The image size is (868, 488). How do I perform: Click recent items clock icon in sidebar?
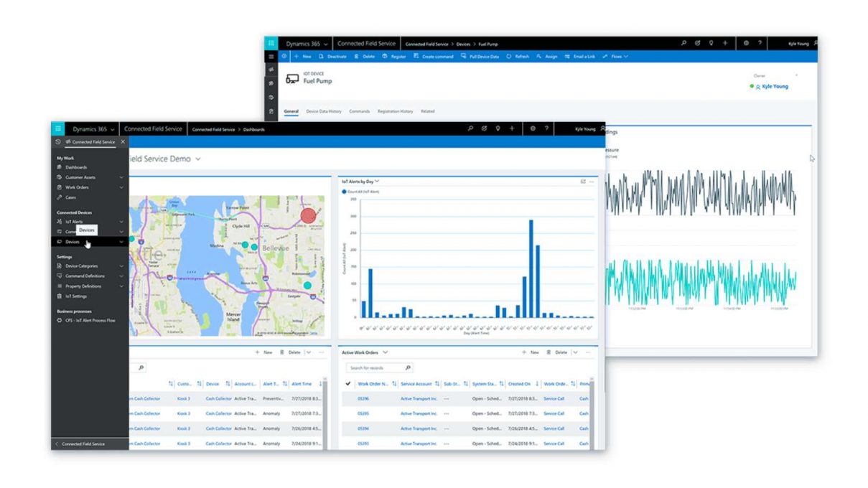tap(58, 142)
